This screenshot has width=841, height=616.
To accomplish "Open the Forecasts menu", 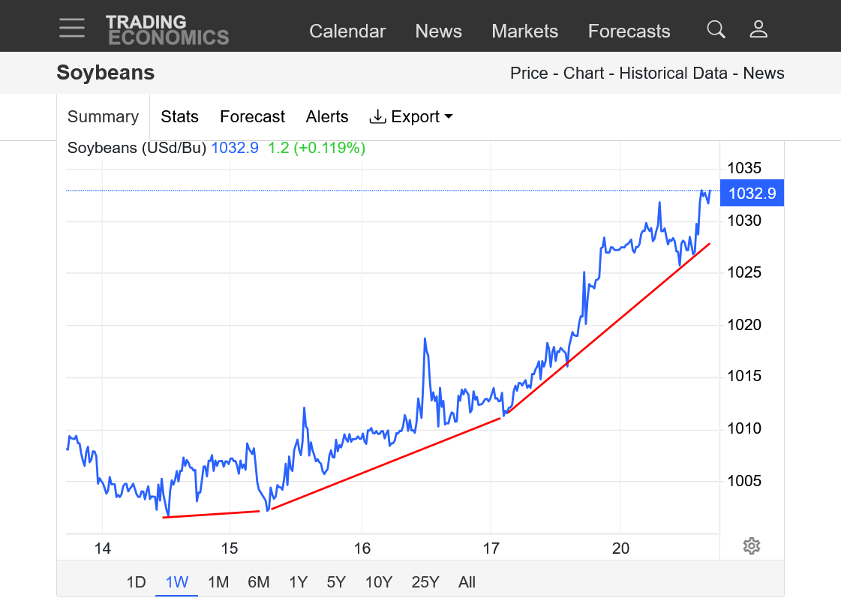I will (x=629, y=32).
